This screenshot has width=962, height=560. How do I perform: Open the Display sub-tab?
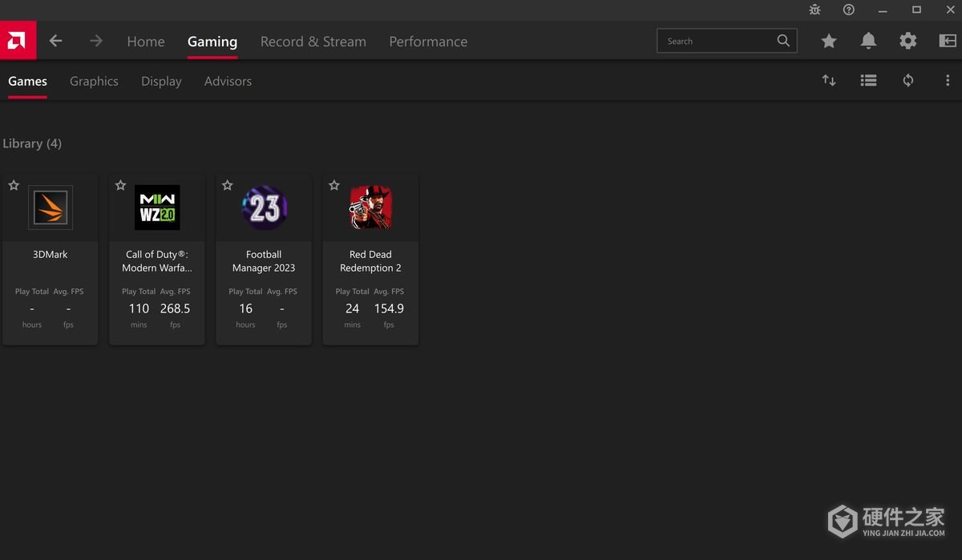tap(161, 81)
